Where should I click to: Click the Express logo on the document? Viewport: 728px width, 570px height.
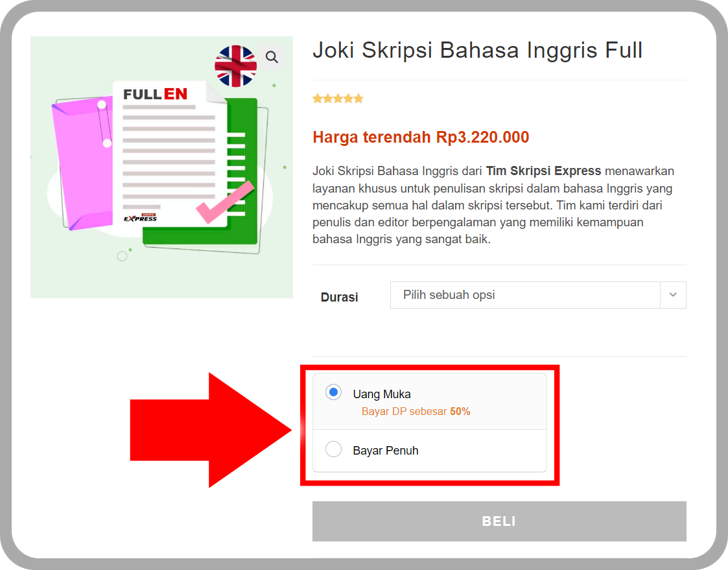(140, 217)
